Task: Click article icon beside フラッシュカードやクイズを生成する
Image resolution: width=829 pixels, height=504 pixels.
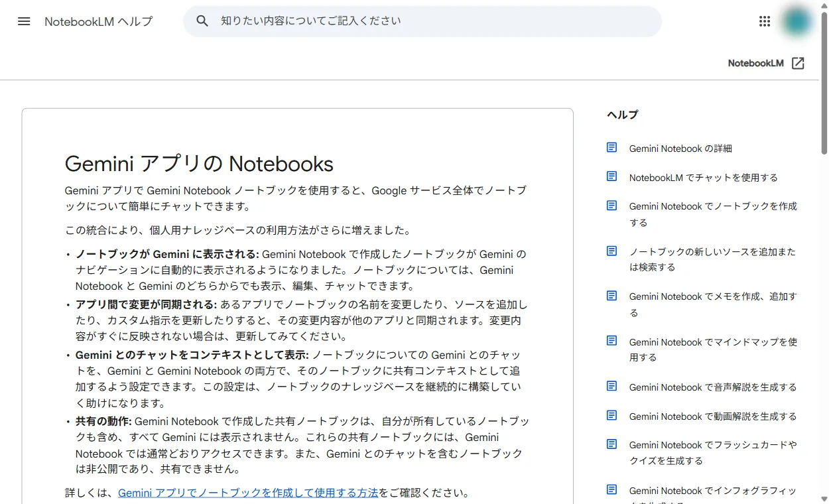Action: [x=612, y=444]
